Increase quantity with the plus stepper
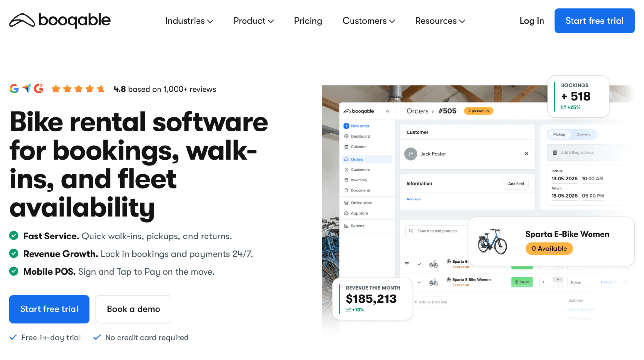The image size is (644, 360). 558,279
